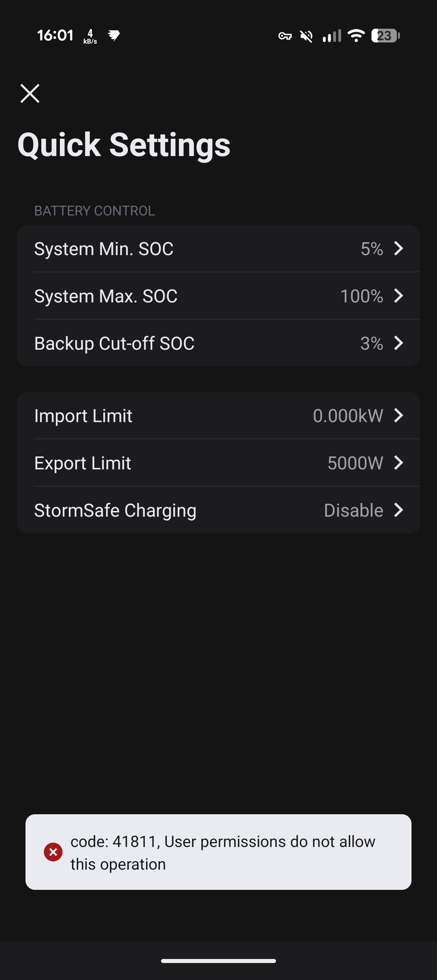The height and width of the screenshot is (980, 437).
Task: Open StormSafe Charging Disable option
Action: point(354,510)
